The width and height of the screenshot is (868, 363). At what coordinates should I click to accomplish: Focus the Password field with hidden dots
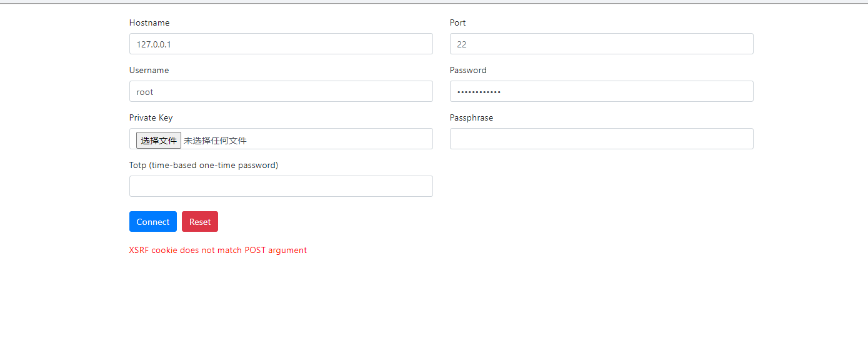[x=601, y=91]
